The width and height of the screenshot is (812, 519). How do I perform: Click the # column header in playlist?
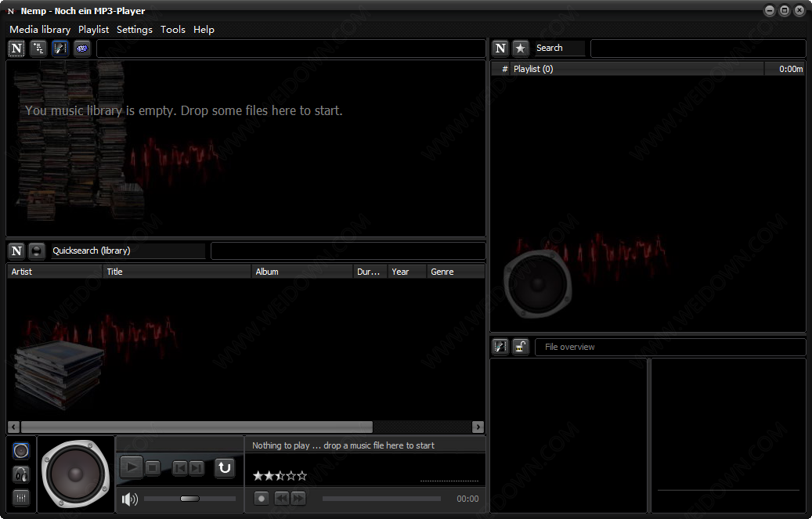501,69
